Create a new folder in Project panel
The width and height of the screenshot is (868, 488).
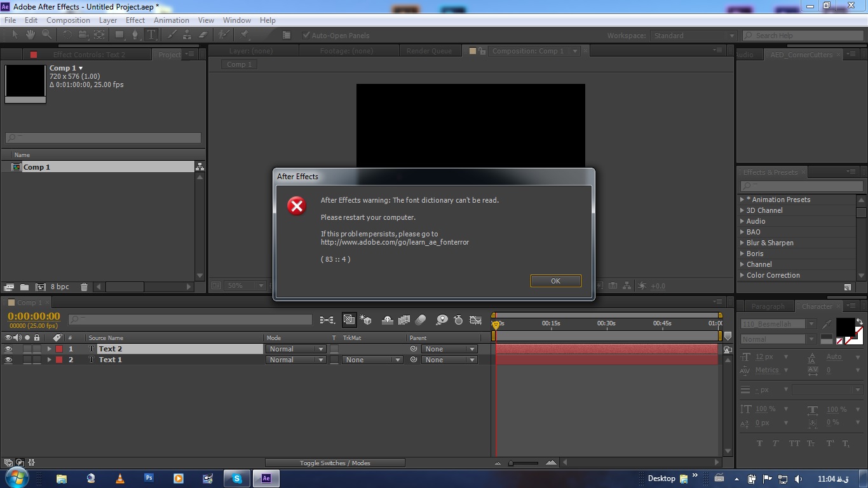24,287
